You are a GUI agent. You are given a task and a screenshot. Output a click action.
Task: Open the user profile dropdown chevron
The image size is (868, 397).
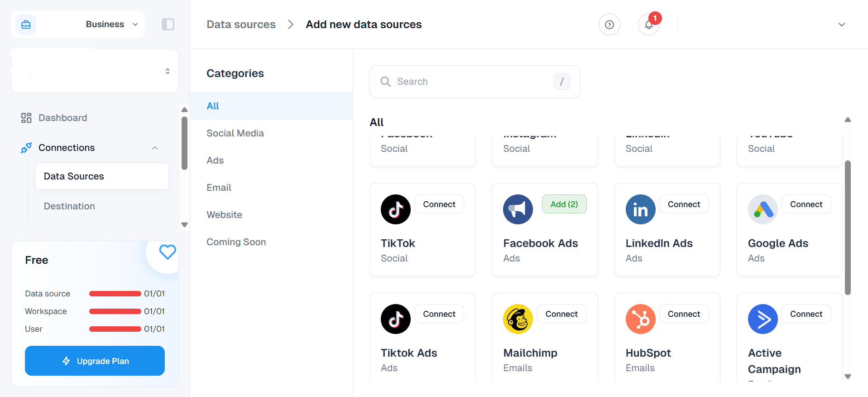pos(841,24)
